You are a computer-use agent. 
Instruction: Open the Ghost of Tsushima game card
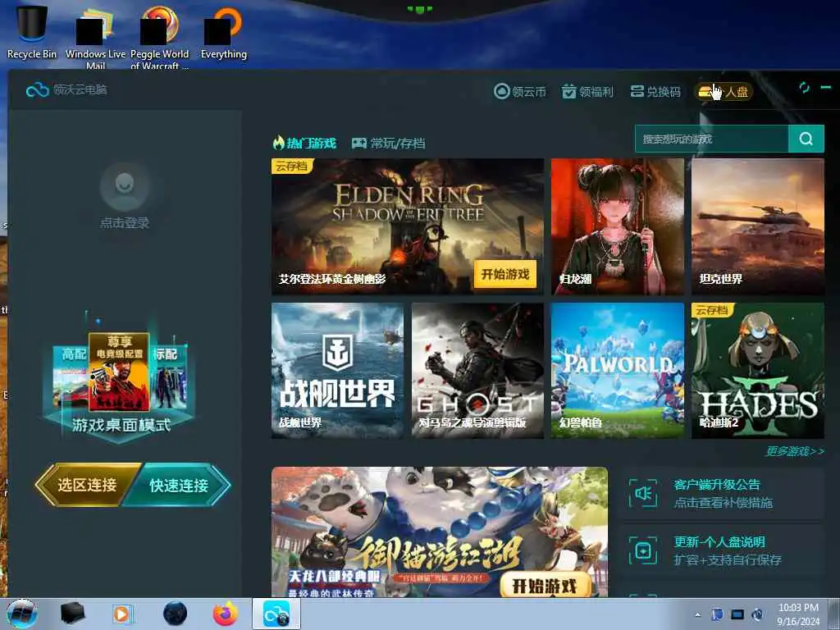pos(477,371)
